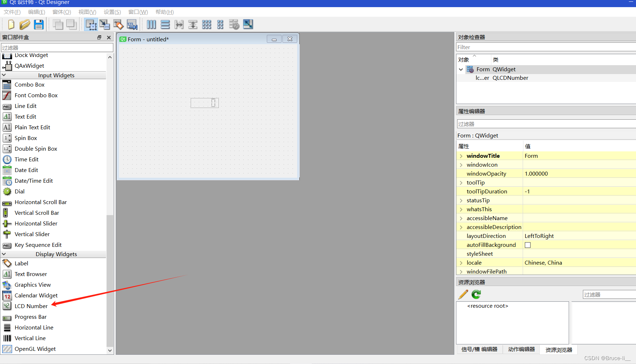This screenshot has height=364, width=636.
Task: Click the Bring to Front toolbar icon
Action: [x=72, y=25]
